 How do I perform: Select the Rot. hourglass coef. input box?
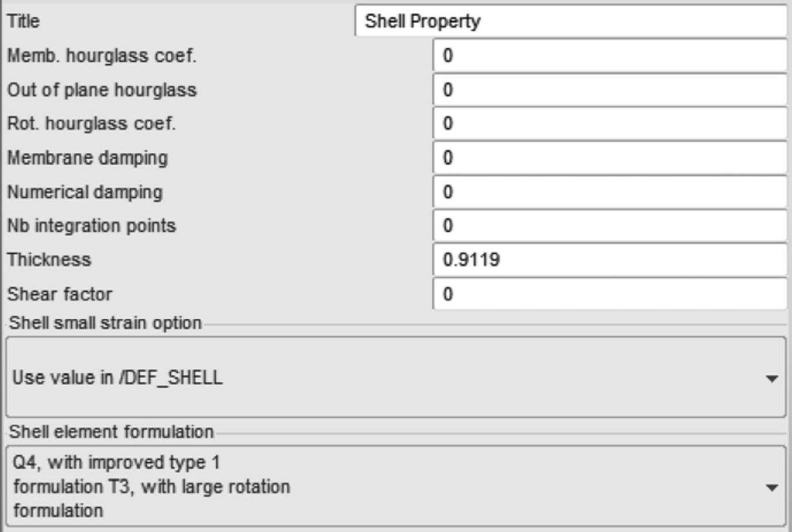[609, 124]
